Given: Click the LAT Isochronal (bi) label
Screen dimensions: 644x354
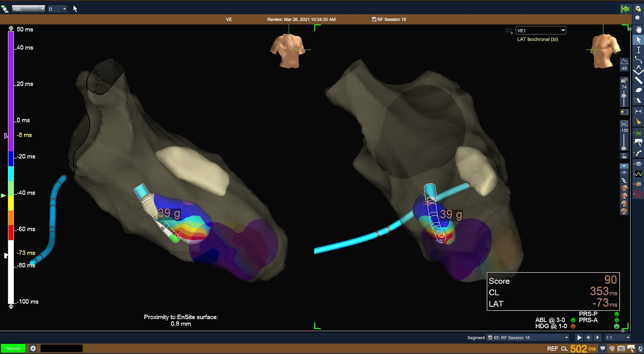Looking at the screenshot, I should (537, 39).
